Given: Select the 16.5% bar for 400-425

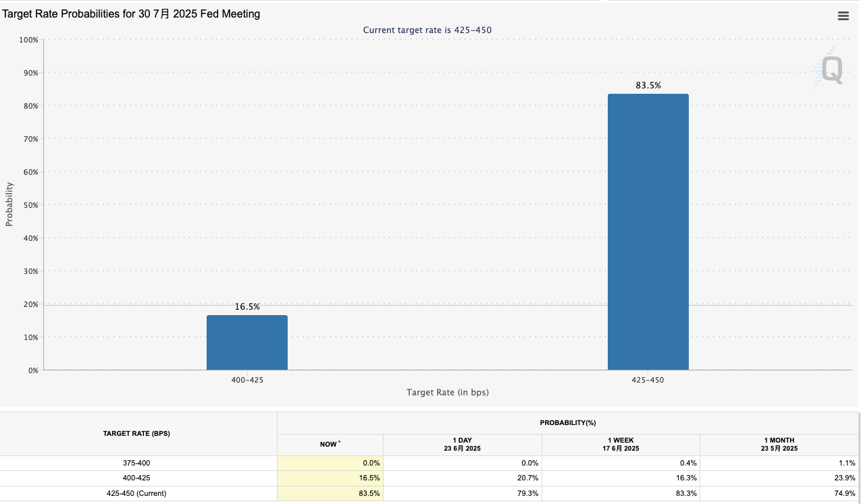Looking at the screenshot, I should click(246, 342).
